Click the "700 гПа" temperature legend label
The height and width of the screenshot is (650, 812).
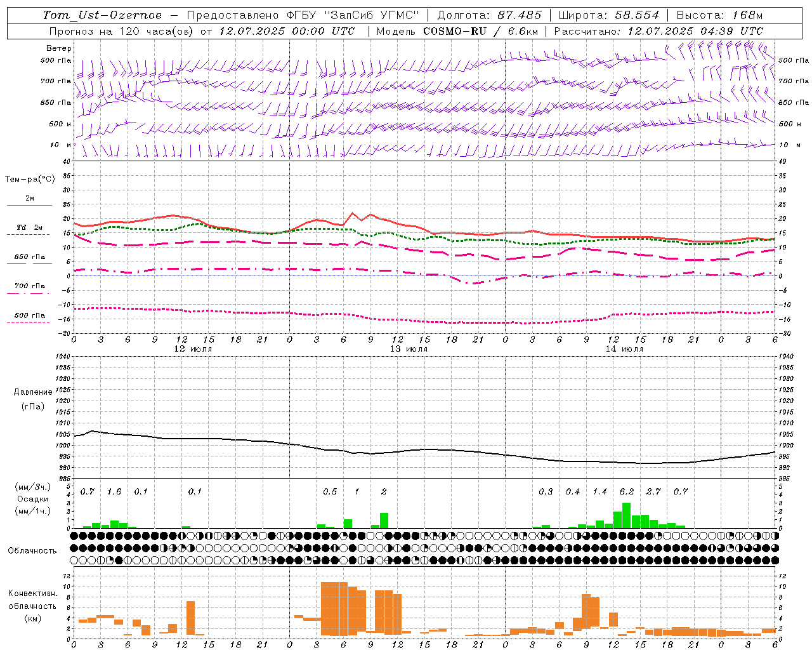coord(30,286)
